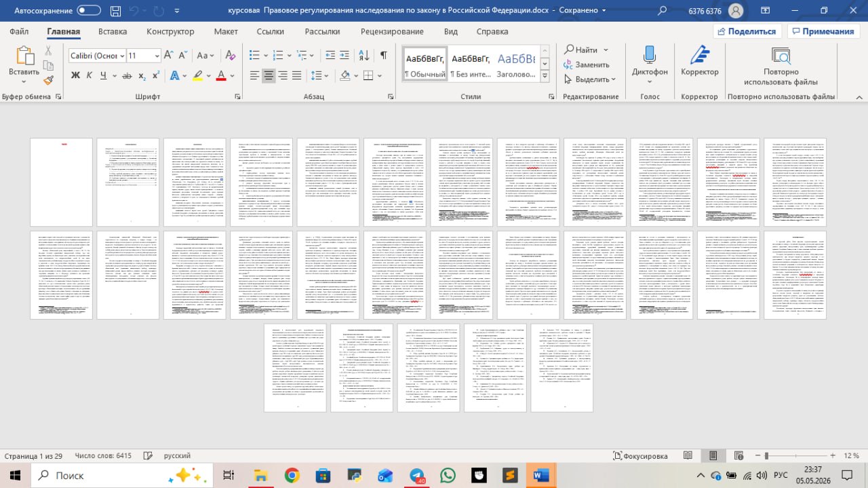Select the Format Painter brush
The image size is (868, 488).
point(48,80)
